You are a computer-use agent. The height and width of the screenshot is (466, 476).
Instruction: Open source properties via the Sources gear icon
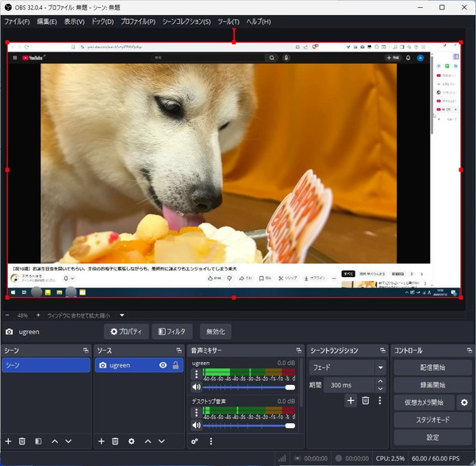(131, 441)
